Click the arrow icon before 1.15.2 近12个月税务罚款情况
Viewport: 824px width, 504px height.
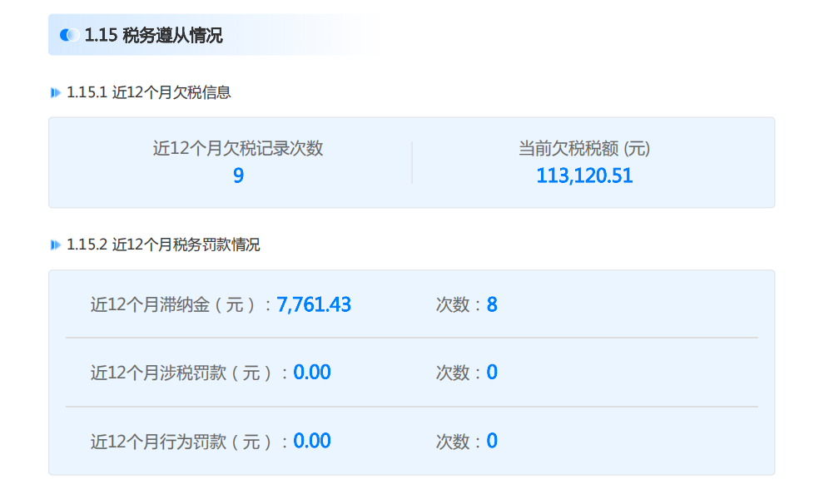[x=56, y=245]
